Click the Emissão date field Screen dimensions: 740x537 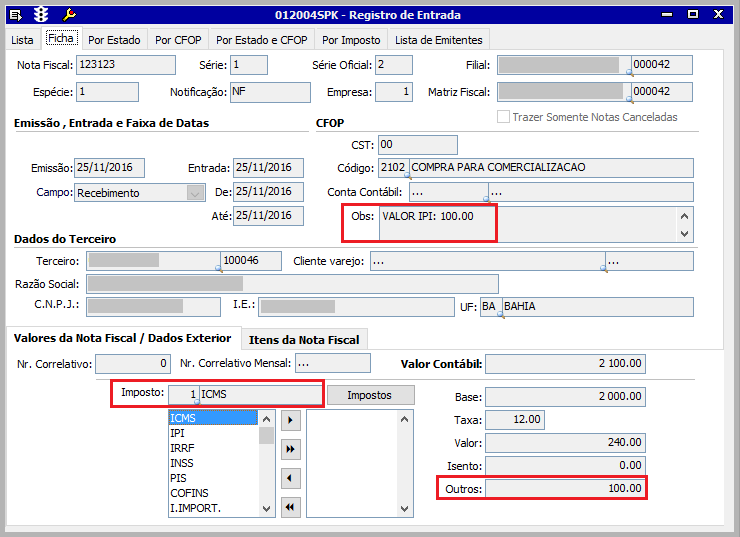click(109, 168)
